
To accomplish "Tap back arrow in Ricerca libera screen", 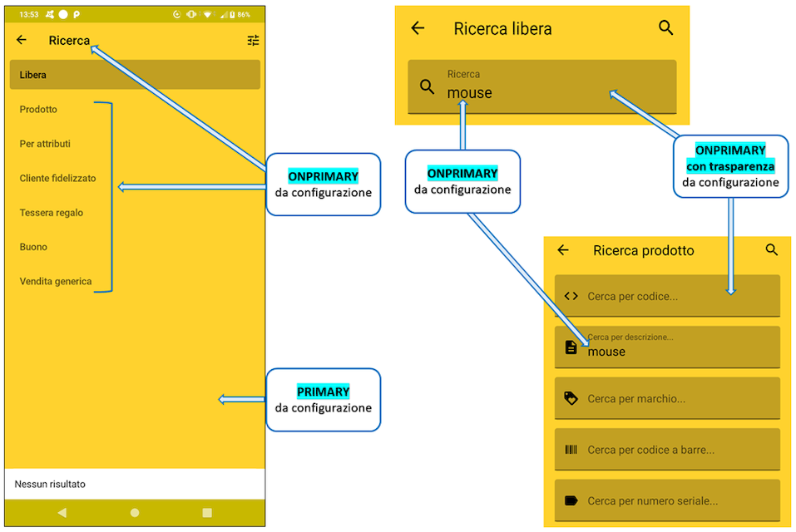I will (418, 28).
